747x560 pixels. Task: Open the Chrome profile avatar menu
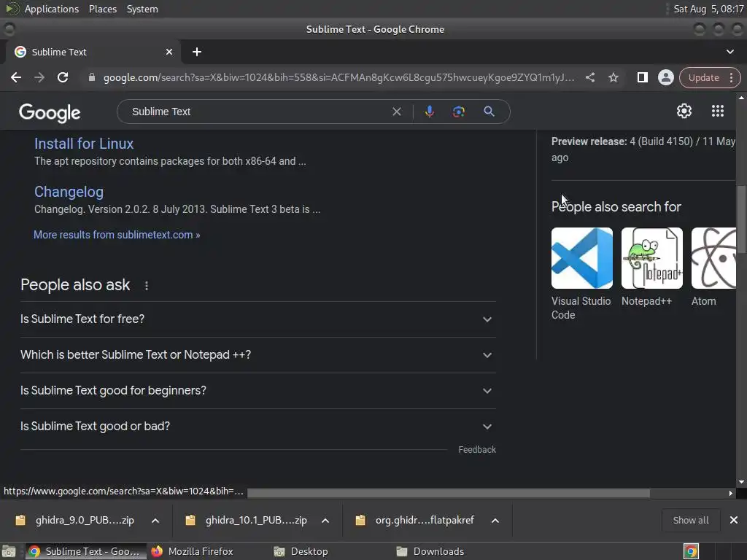665,77
